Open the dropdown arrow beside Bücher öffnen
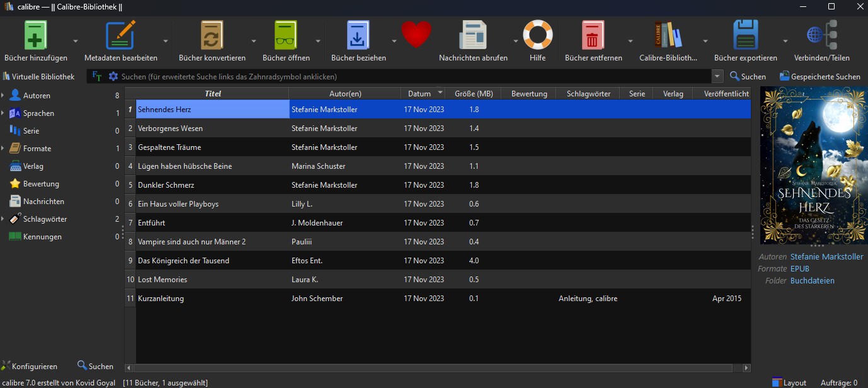The image size is (868, 388). click(x=318, y=41)
